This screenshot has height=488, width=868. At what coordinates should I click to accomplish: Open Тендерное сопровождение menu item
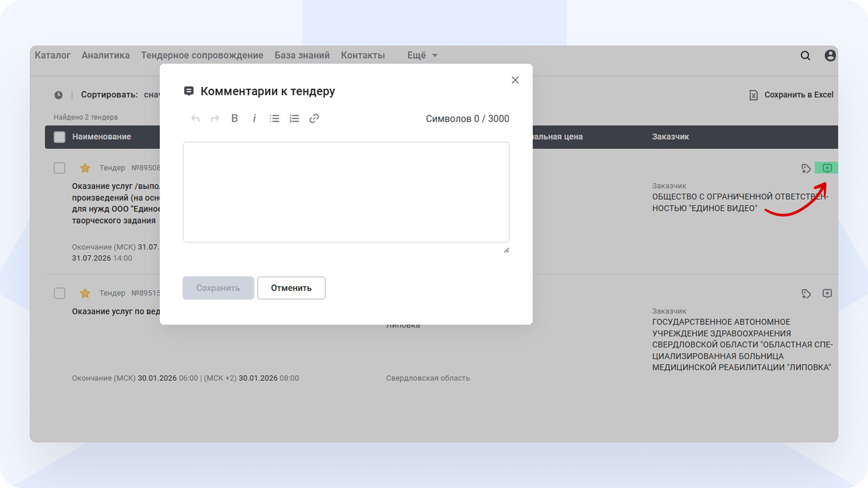(x=202, y=55)
